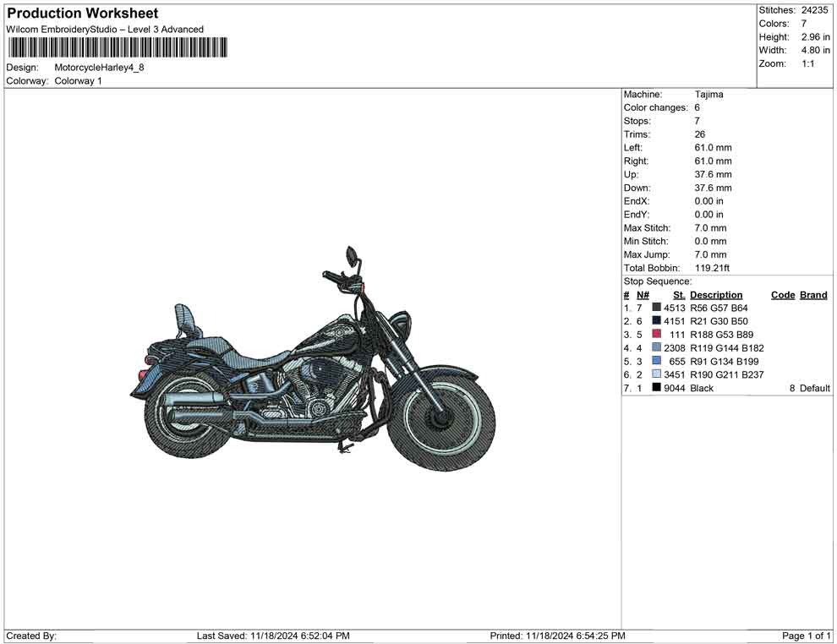The image size is (837, 644).
Task: Select the R119 G144 B182 swatch in row 4
Action: coord(657,347)
